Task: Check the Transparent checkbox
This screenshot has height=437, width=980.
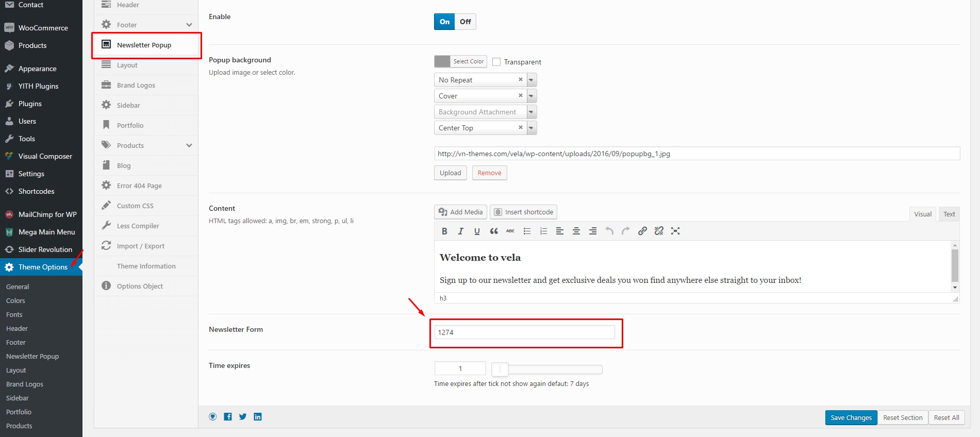Action: [496, 62]
